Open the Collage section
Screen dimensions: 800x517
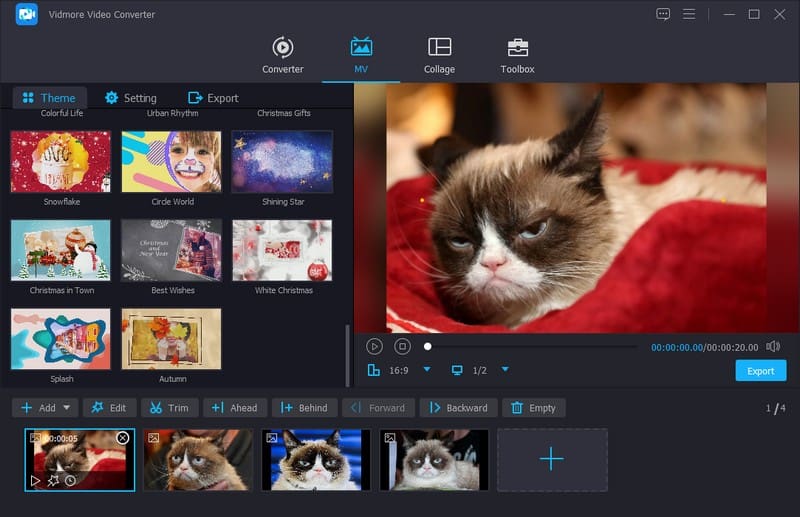coord(439,55)
